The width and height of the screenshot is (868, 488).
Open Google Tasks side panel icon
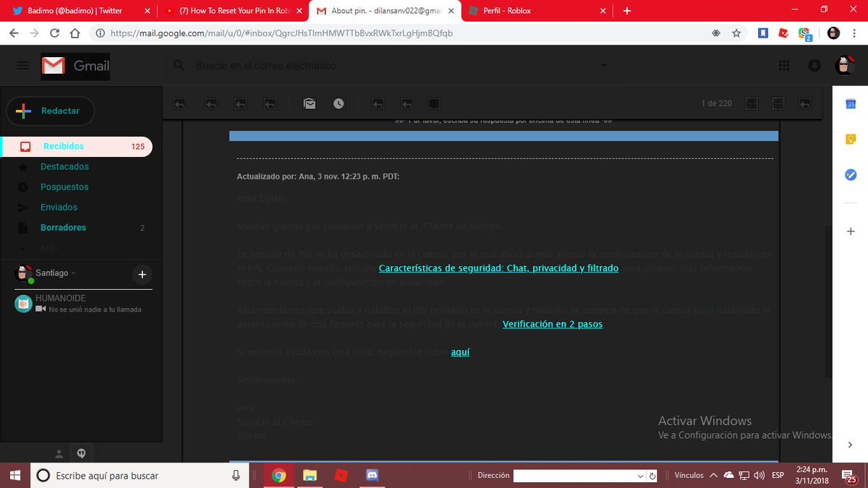(x=851, y=175)
